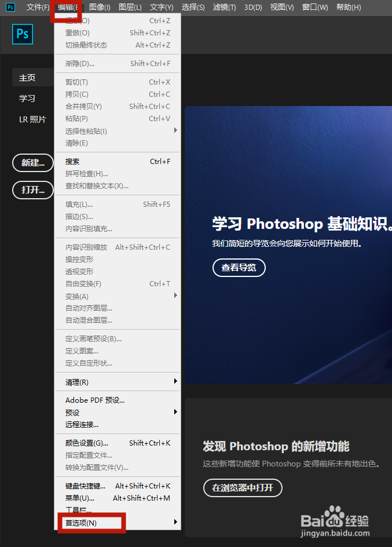Choose 内容识别缩放 menu item
The width and height of the screenshot is (392, 547).
click(118, 247)
